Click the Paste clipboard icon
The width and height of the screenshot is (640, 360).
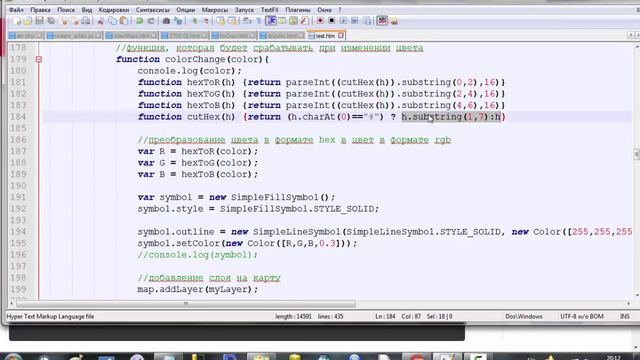click(124, 21)
